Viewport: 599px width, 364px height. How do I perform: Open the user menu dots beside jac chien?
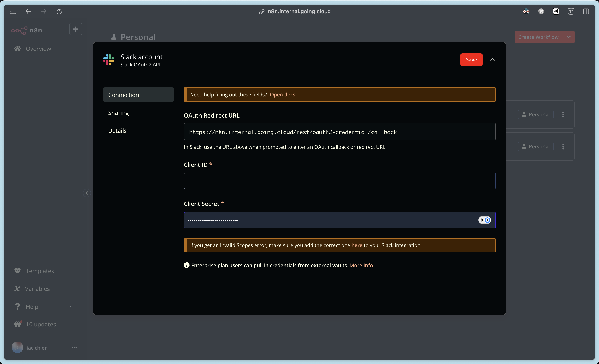click(x=74, y=348)
